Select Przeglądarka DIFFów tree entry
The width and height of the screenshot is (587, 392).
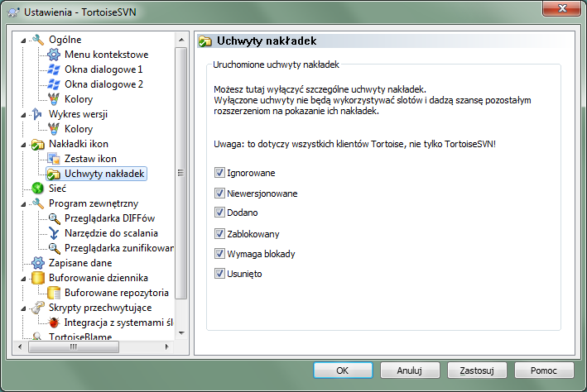pyautogui.click(x=109, y=218)
